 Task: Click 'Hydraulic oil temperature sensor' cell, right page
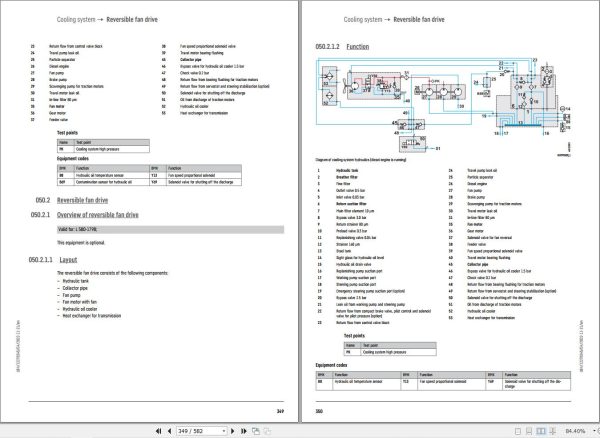coord(367,384)
